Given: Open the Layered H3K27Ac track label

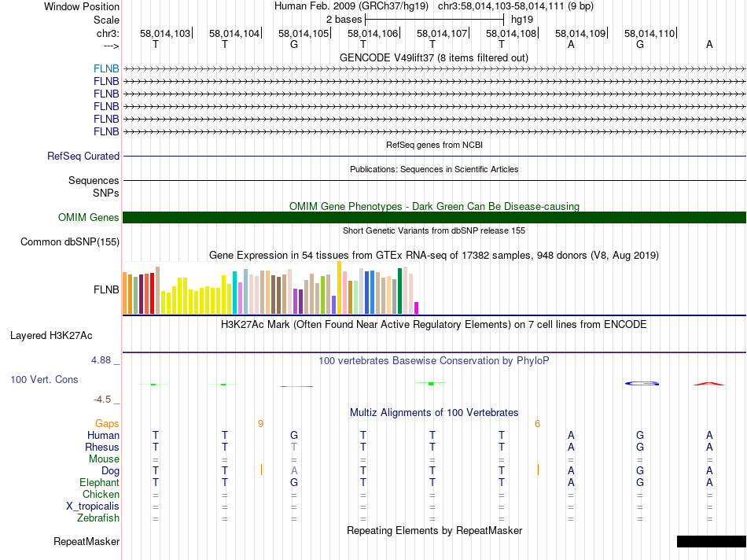Looking at the screenshot, I should [x=51, y=336].
